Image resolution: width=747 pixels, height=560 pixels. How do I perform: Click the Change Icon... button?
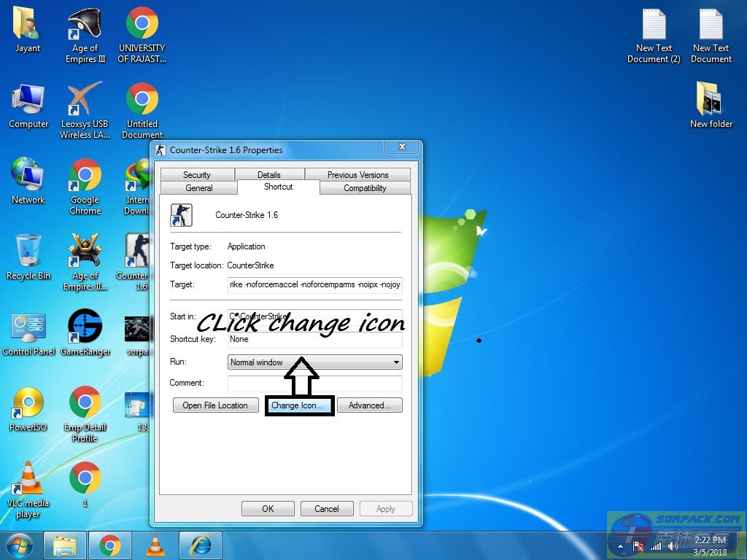coord(298,405)
